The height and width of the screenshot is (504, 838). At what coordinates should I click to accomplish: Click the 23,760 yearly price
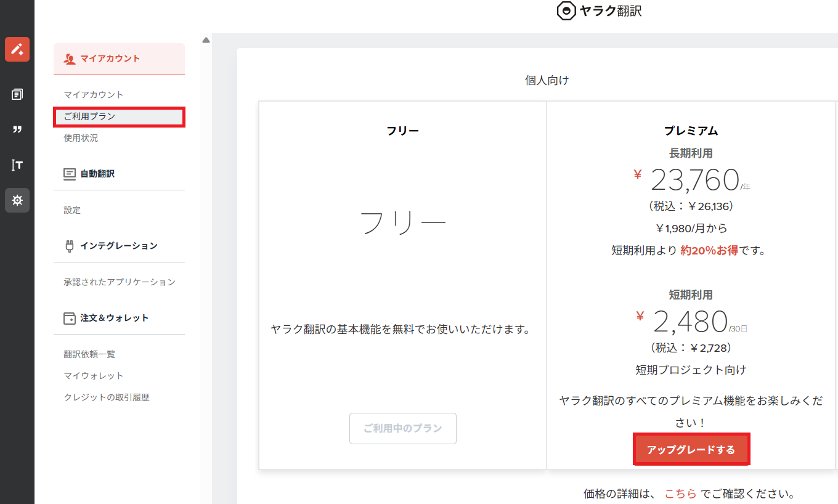pos(695,181)
